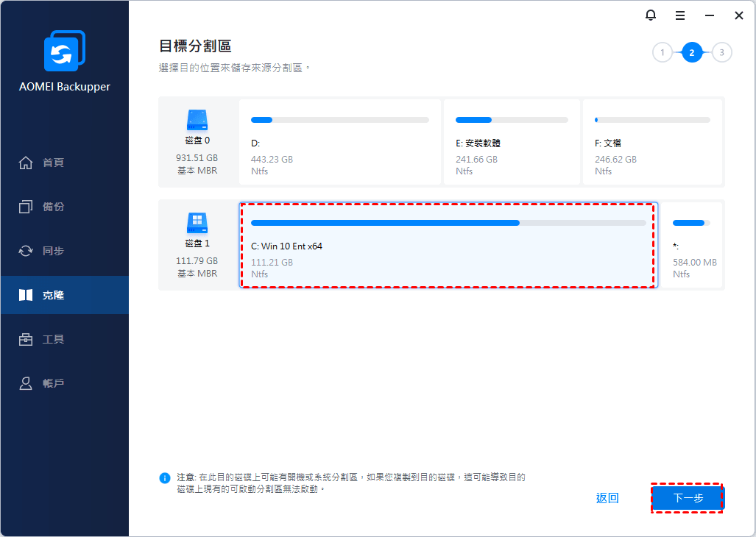Click the AOMEI Backupper logo icon

pos(65,51)
